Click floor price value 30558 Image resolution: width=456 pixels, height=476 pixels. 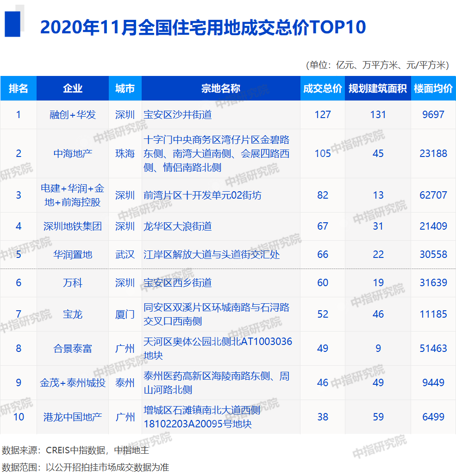(x=433, y=255)
